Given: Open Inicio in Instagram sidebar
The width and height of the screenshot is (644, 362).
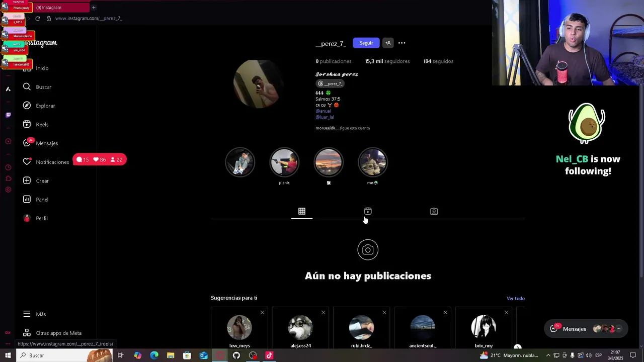Looking at the screenshot, I should tap(42, 68).
